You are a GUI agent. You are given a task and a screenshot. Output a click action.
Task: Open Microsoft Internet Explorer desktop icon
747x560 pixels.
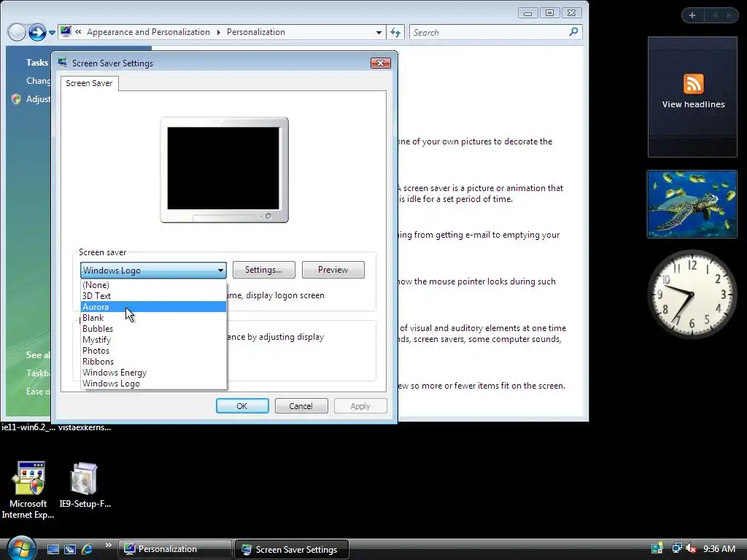point(28,489)
